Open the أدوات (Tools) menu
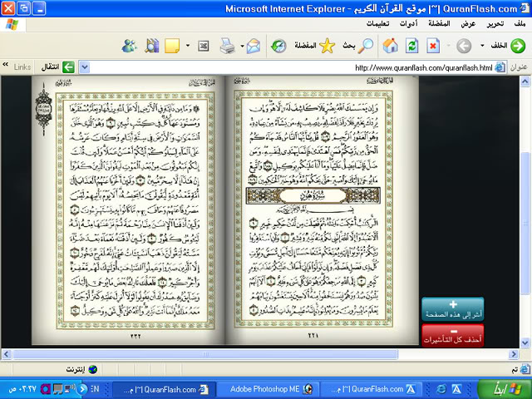The height and width of the screenshot is (399, 532). 408,24
